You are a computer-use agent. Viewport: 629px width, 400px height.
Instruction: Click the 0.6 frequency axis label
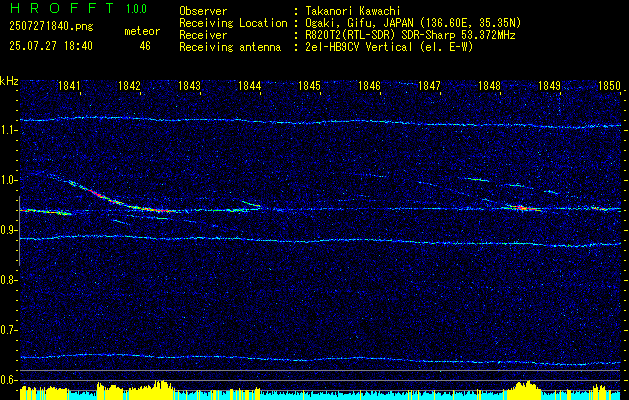pyautogui.click(x=9, y=380)
